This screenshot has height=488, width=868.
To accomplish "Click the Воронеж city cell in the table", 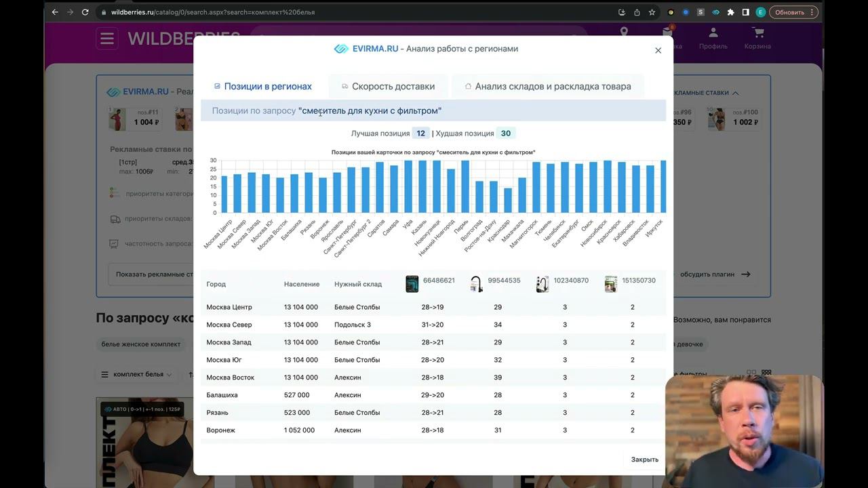I will [x=221, y=430].
